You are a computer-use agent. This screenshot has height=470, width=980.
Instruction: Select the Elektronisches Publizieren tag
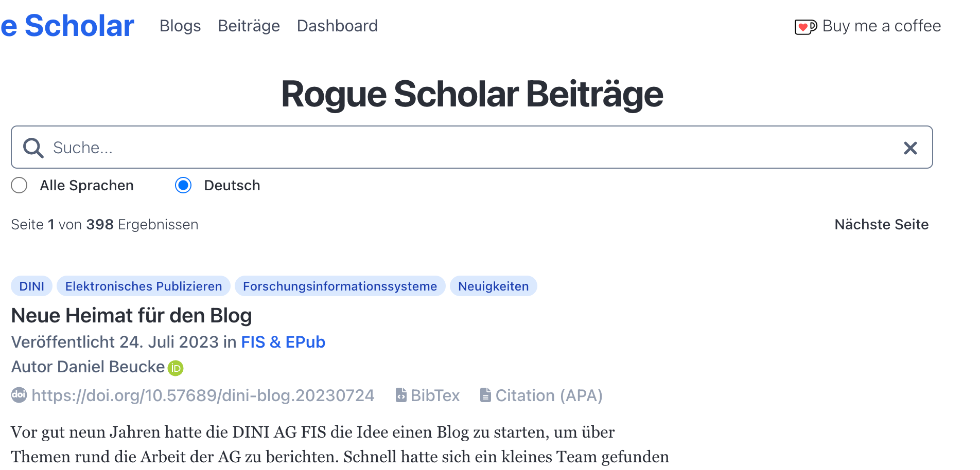[144, 286]
